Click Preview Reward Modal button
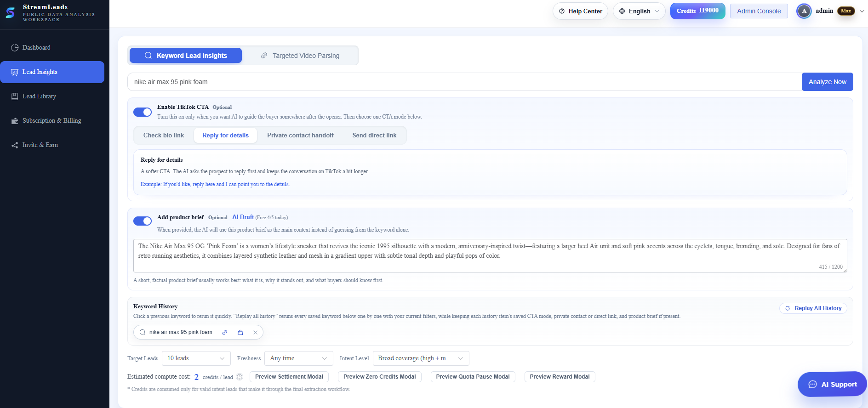This screenshot has width=868, height=408. point(560,377)
